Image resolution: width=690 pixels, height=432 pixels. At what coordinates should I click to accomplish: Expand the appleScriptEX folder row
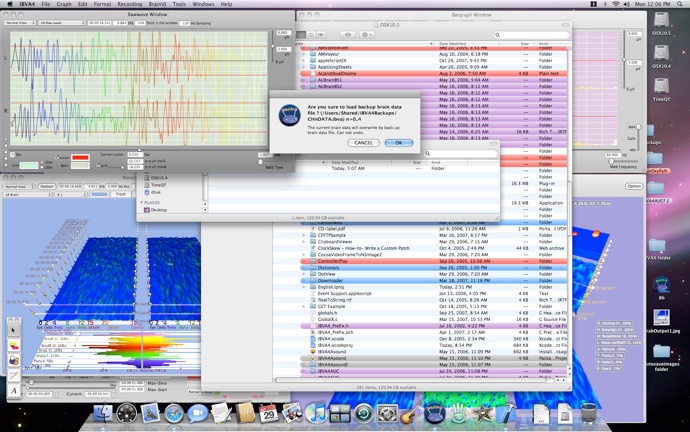click(x=304, y=61)
